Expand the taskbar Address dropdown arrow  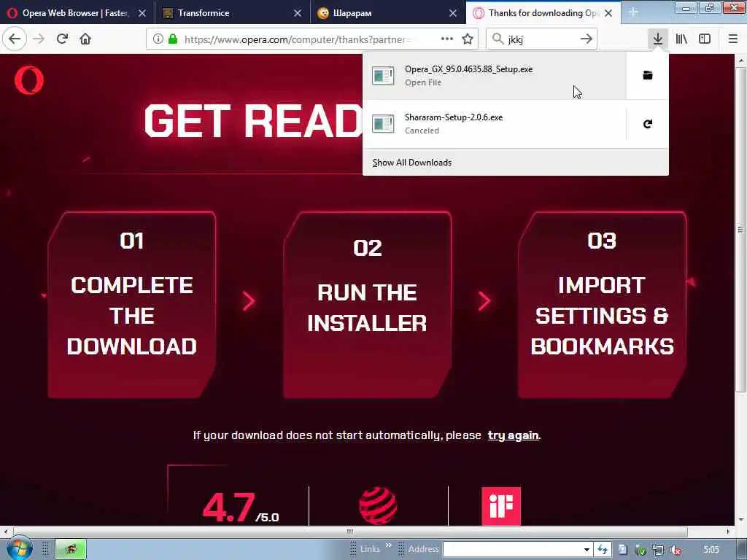click(587, 550)
